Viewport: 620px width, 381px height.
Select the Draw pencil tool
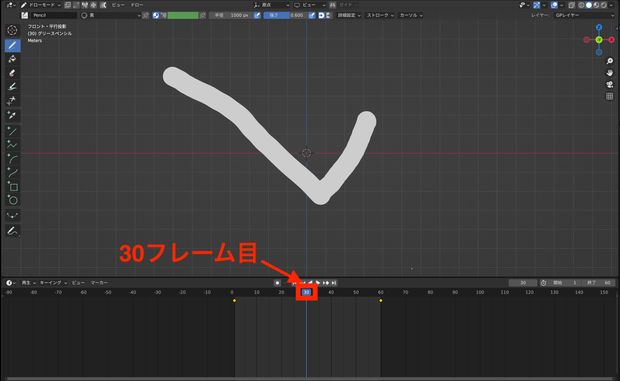click(12, 45)
